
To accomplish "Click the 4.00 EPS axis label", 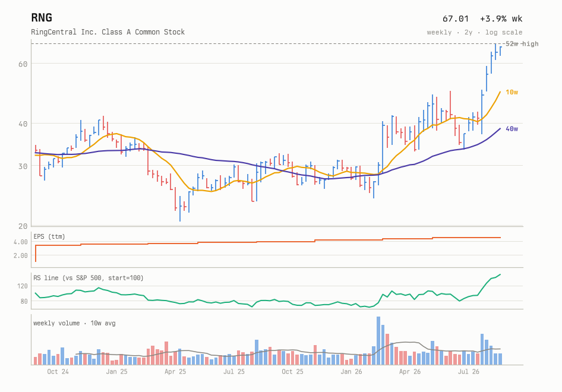I will (21, 242).
